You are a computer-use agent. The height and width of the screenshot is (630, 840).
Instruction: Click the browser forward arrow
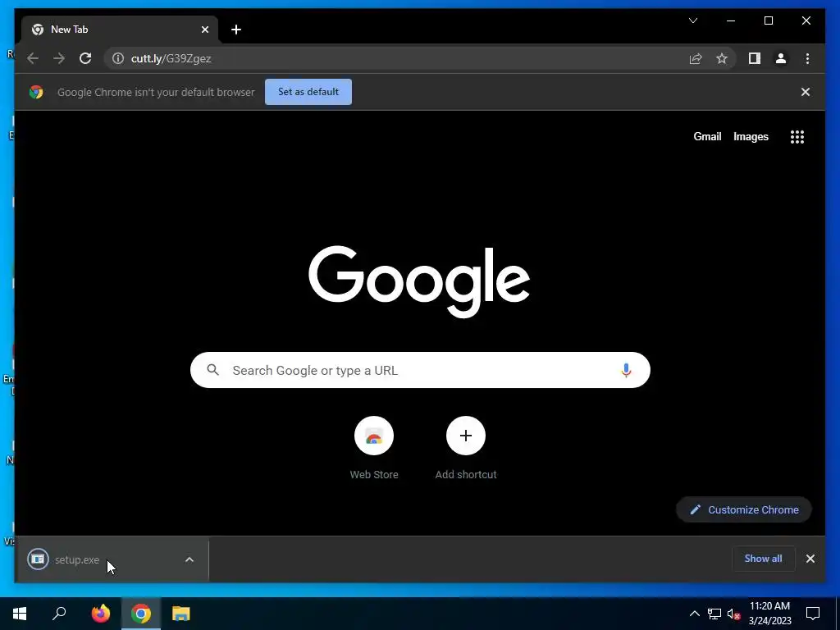click(x=59, y=58)
